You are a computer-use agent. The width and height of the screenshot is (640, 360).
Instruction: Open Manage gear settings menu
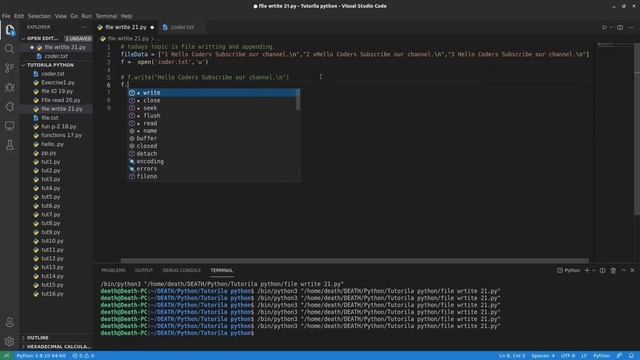click(x=9, y=341)
